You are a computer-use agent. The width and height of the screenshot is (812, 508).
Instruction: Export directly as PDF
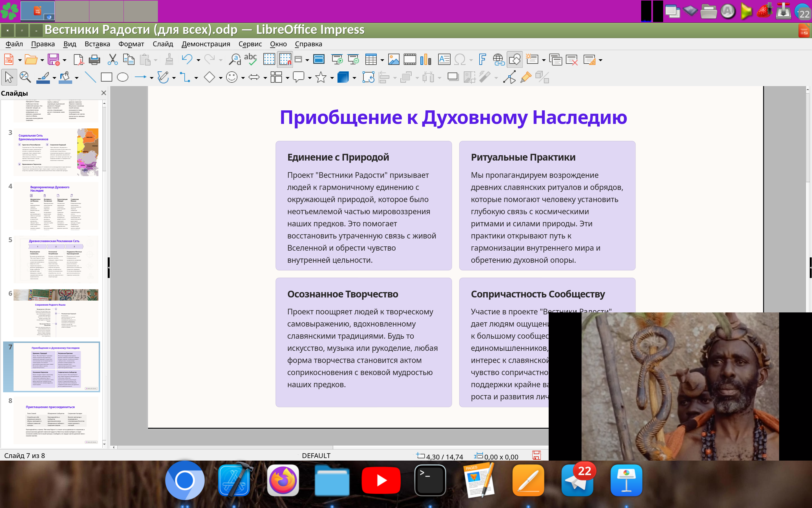coord(78,60)
